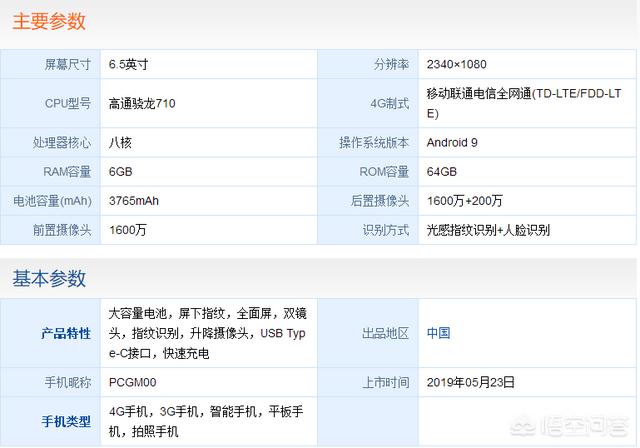
Task: Click the 手机昵称 label
Action: [x=67, y=383]
